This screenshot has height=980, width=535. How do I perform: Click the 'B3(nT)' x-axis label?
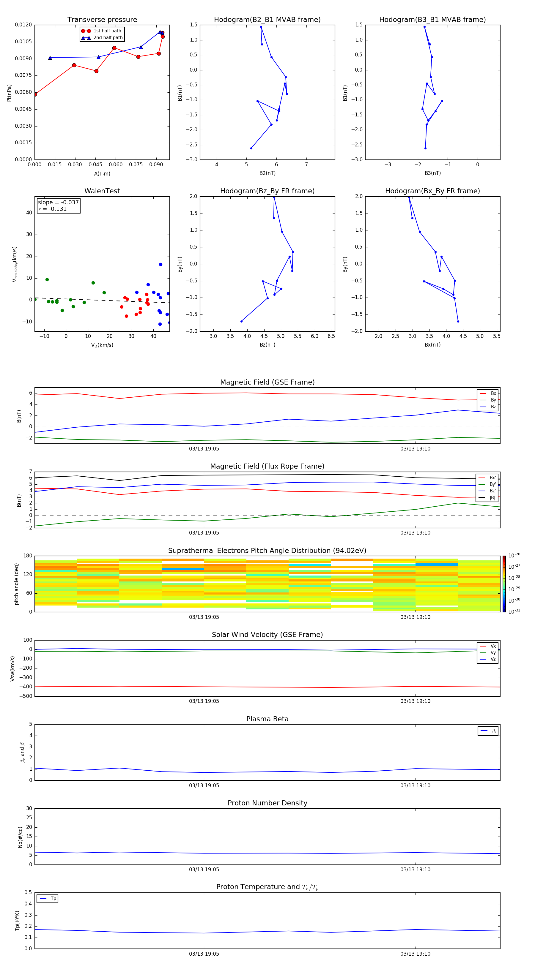[x=432, y=173]
